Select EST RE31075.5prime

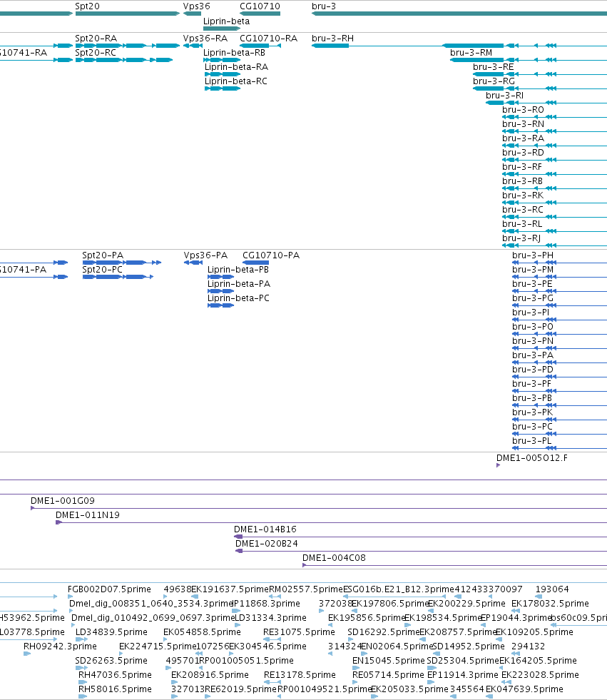click(x=299, y=632)
